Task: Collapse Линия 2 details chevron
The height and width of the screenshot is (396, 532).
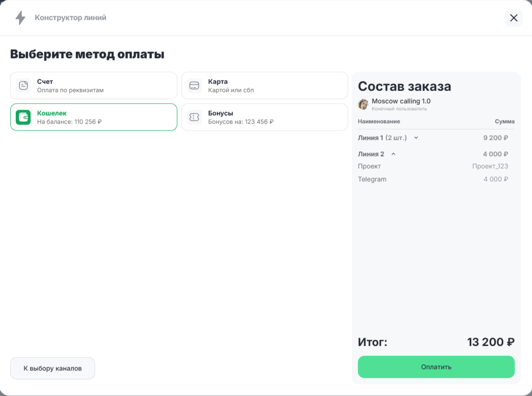Action: click(393, 154)
